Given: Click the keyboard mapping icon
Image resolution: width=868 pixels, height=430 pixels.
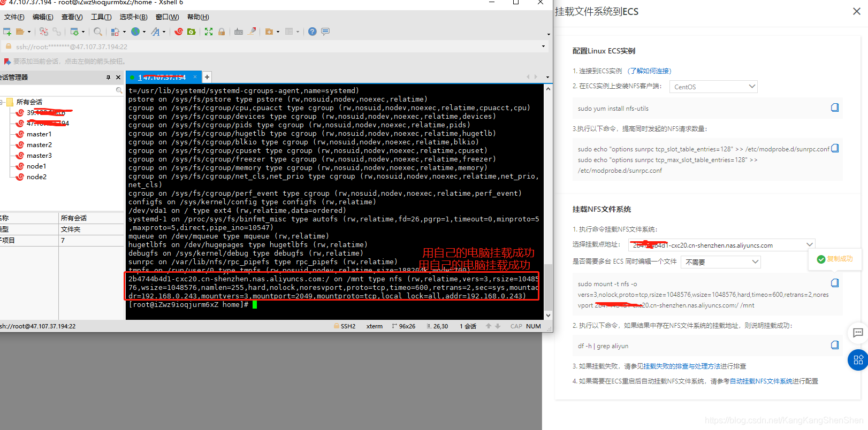Looking at the screenshot, I should (x=239, y=32).
